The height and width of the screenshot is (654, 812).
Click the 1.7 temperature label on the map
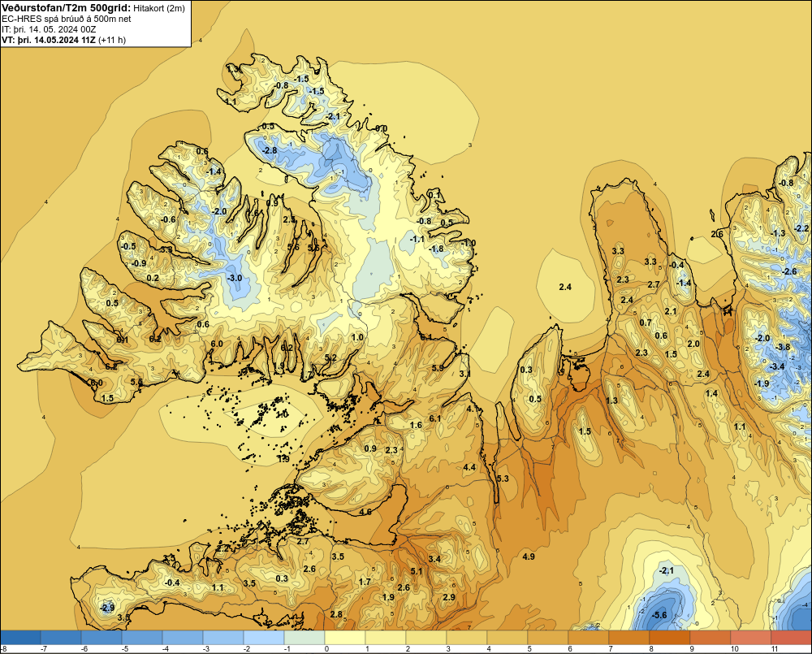point(365,582)
